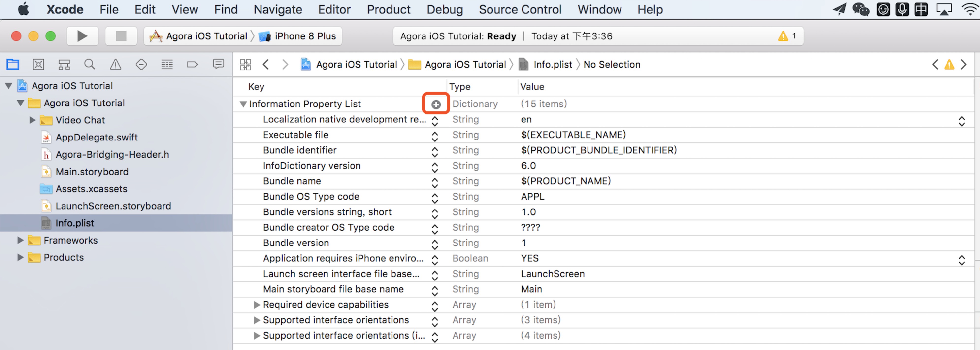Open Localization value en popup stepper

[x=962, y=121]
